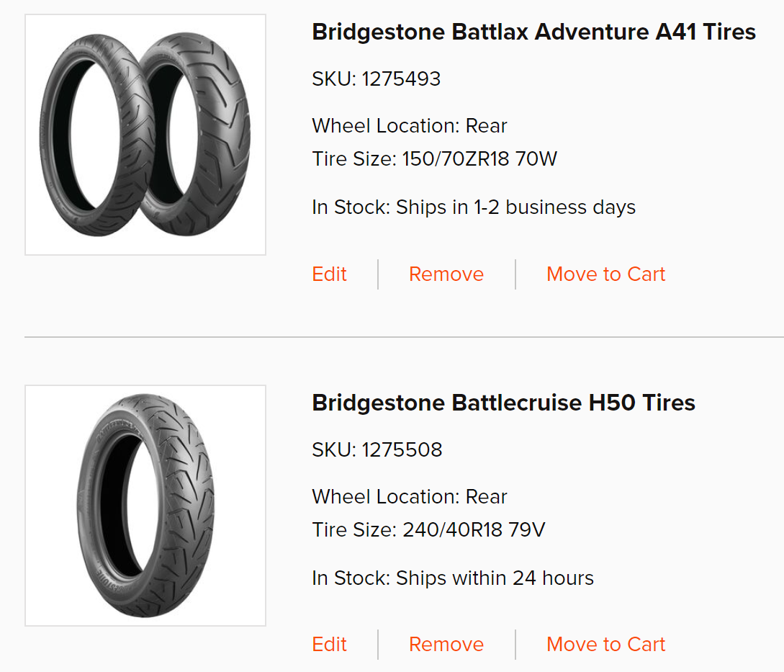Remove the Battlecruise H50 tires

point(446,645)
